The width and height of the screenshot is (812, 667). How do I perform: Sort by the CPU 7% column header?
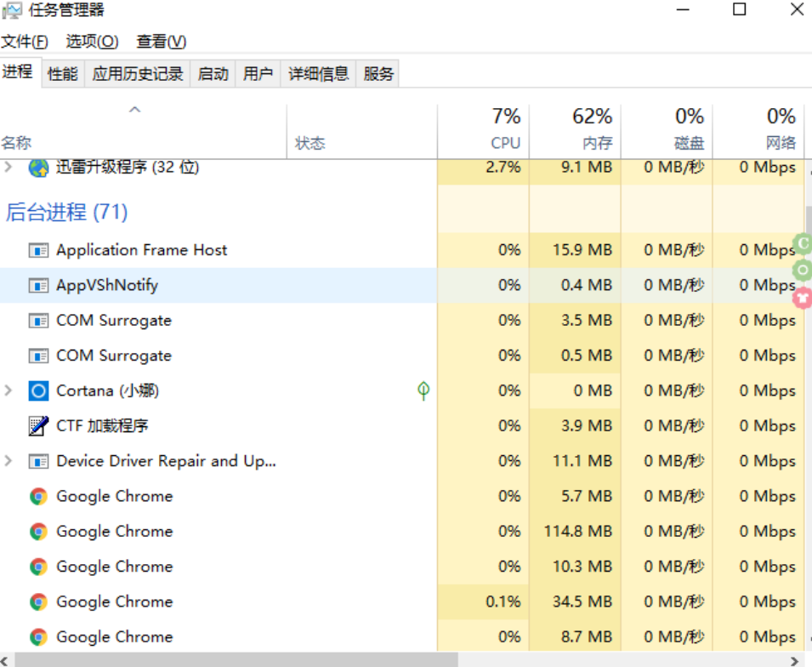click(484, 132)
